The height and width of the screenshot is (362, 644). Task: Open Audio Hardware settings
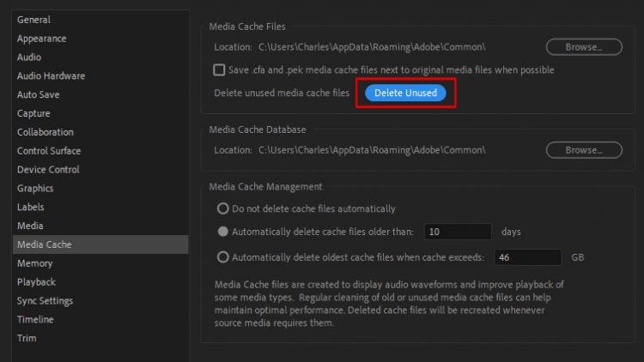tap(51, 75)
